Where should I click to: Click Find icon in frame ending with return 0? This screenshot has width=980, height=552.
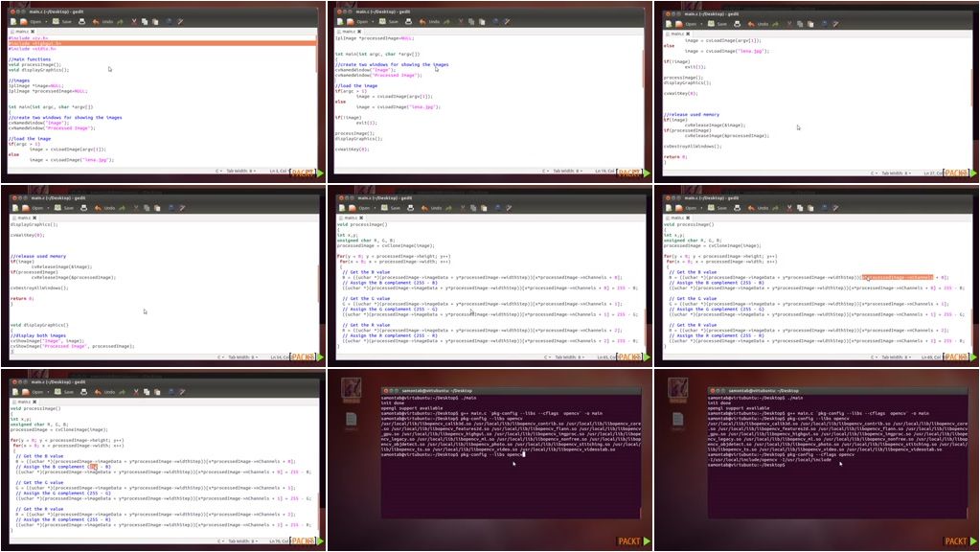[825, 24]
